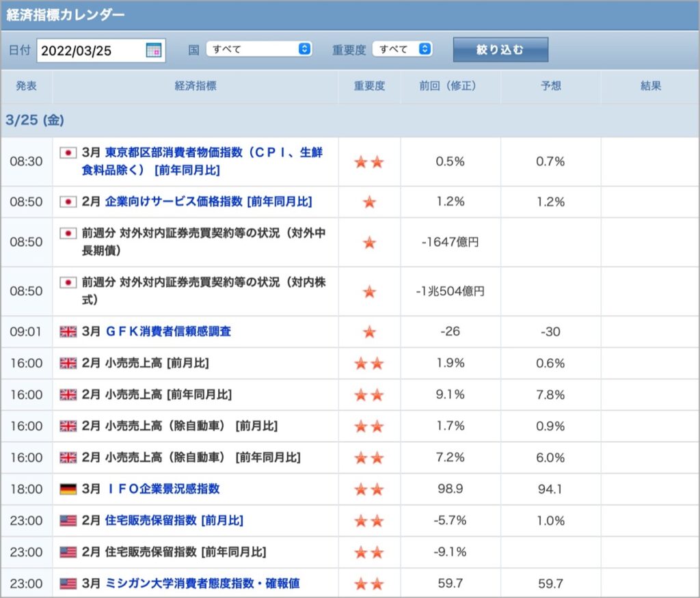Click the 絞り込む filter button

point(500,49)
